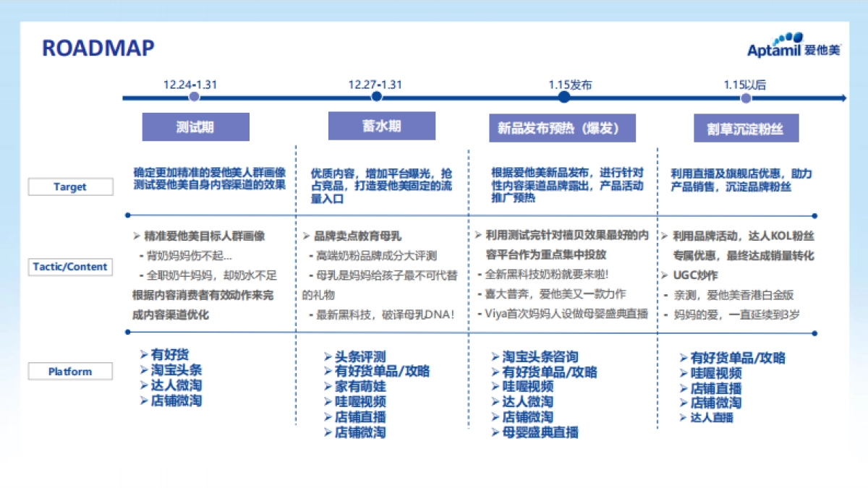
Task: Select 家有萌娃 in the 蓄水期 platforms
Action: point(359,387)
